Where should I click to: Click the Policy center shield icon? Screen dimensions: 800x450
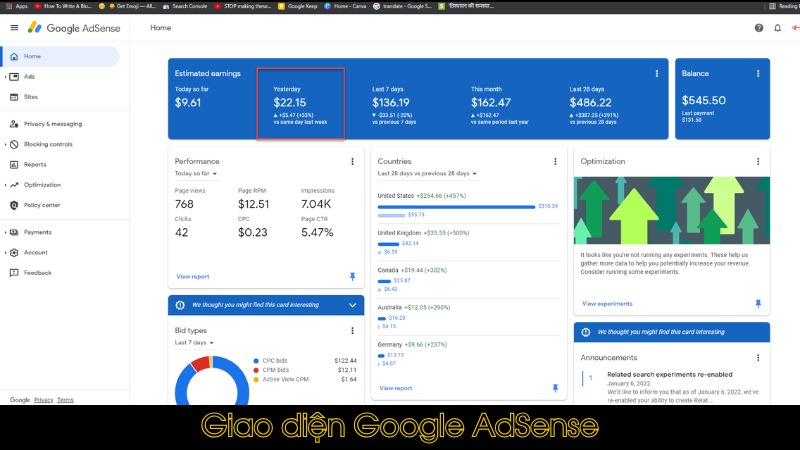[x=14, y=205]
